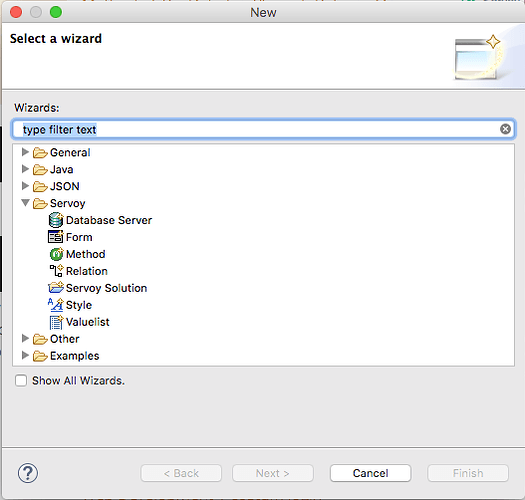The width and height of the screenshot is (525, 500).
Task: Select the Method wizard label
Action: [x=86, y=254]
